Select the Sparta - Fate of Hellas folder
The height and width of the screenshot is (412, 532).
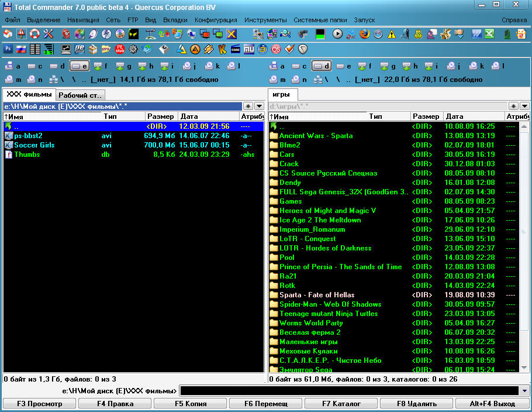tap(394, 295)
